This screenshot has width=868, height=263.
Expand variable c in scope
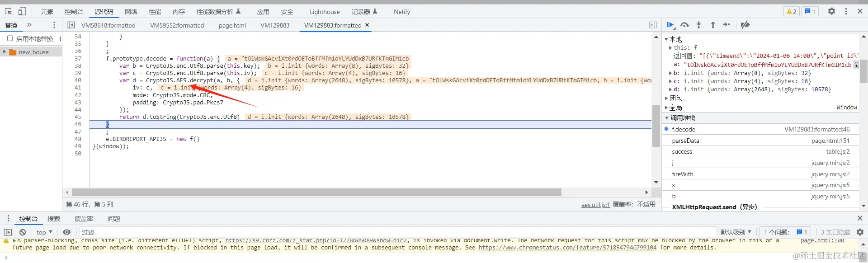[670, 81]
